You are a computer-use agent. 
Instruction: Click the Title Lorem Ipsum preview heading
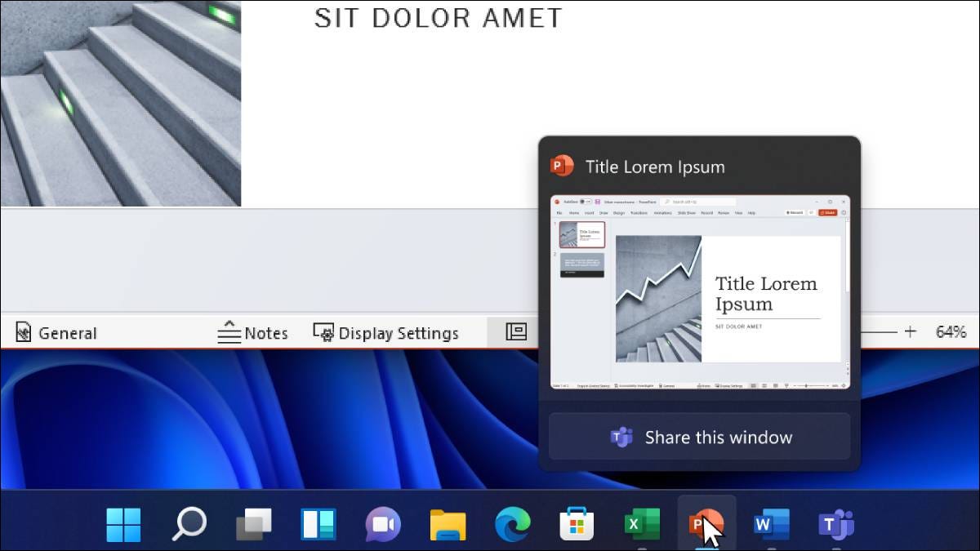pos(655,167)
